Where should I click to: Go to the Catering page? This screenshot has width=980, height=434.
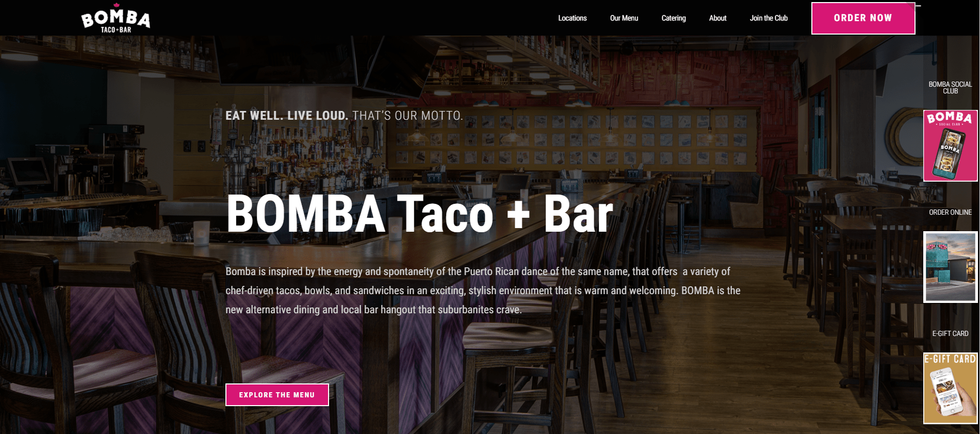pos(674,18)
